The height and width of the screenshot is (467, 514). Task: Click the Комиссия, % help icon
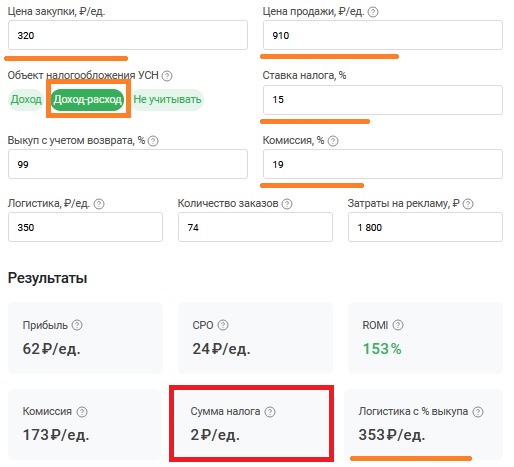pyautogui.click(x=333, y=141)
